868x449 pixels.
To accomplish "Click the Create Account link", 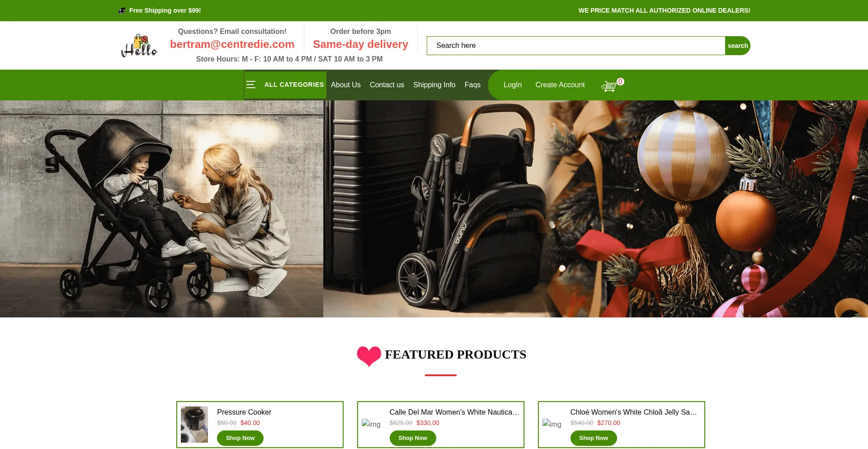I will point(560,85).
